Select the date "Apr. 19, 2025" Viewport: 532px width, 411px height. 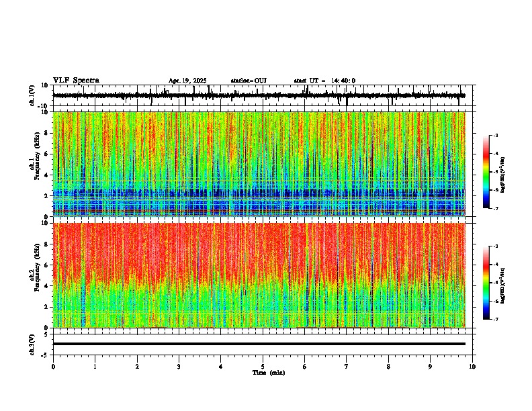[x=187, y=81]
